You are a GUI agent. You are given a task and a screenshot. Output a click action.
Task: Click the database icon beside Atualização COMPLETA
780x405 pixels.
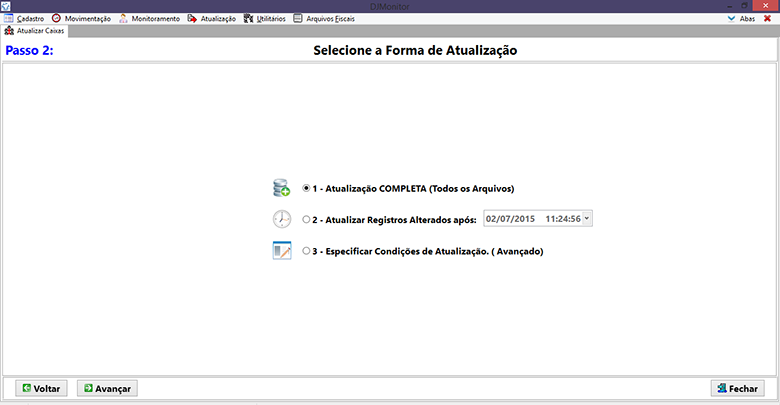coord(281,188)
